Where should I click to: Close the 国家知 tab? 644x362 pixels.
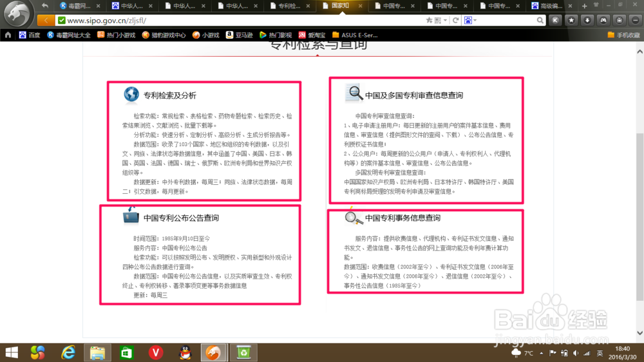point(360,6)
